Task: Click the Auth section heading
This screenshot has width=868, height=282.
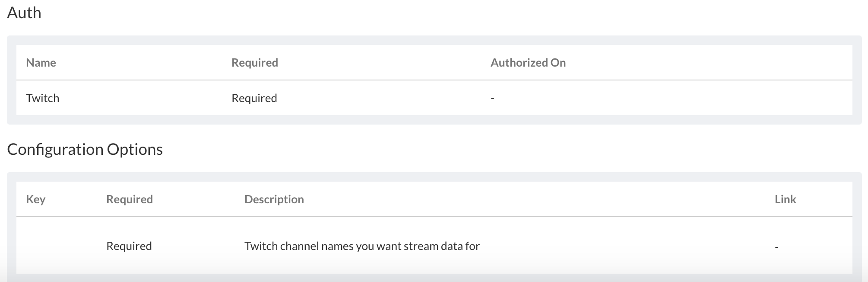Action: (24, 13)
